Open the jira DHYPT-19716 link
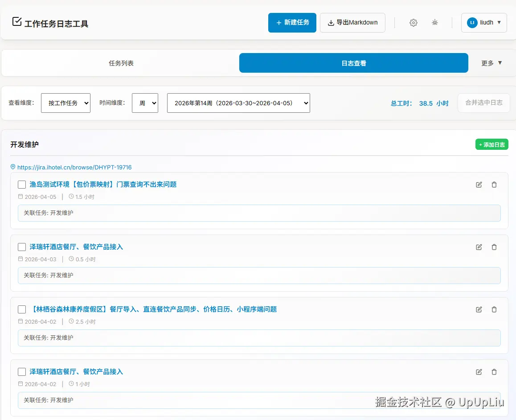This screenshot has width=516, height=420. (74, 167)
